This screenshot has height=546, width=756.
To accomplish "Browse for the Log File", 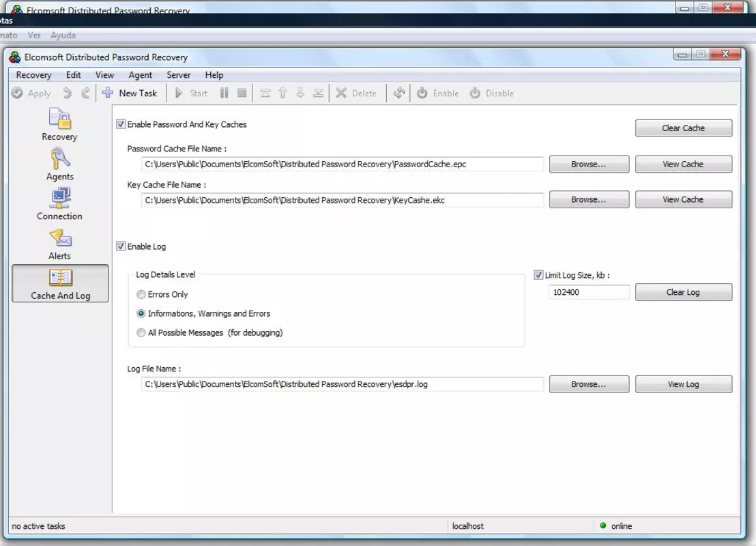I will (x=589, y=384).
